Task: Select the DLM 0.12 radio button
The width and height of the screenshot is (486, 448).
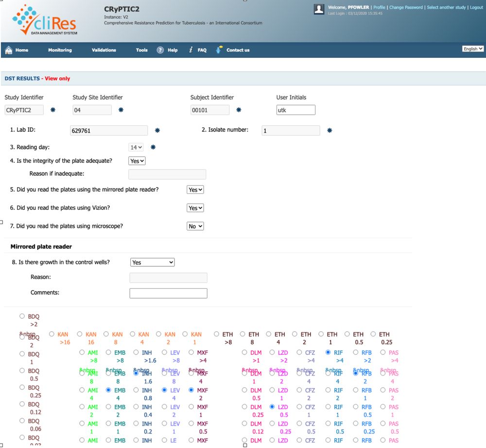Action: pyautogui.click(x=244, y=424)
